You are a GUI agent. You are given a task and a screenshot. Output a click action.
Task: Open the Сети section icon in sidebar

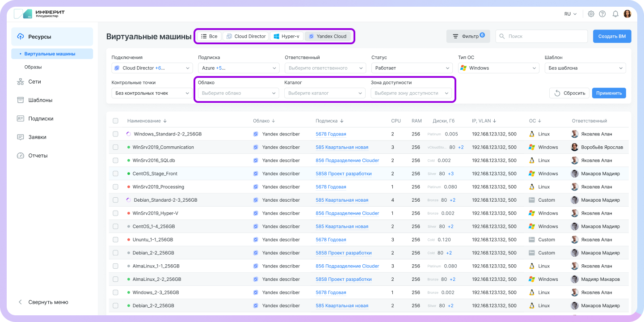[20, 82]
